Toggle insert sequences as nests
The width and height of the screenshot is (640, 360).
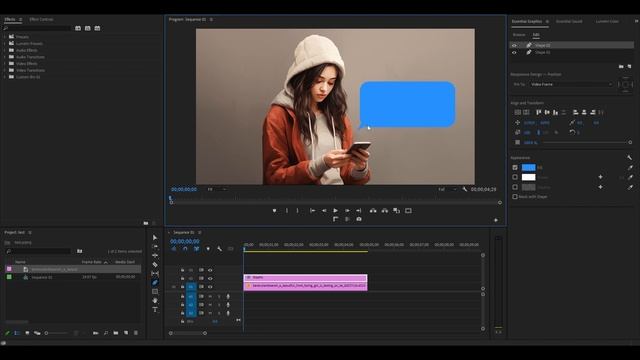(x=173, y=249)
